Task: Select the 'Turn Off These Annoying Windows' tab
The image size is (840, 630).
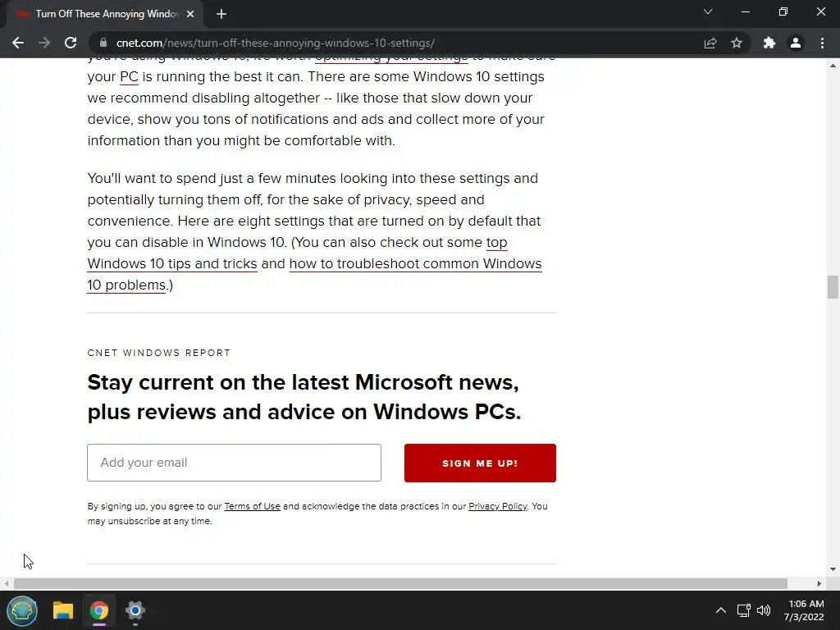Action: point(105,15)
